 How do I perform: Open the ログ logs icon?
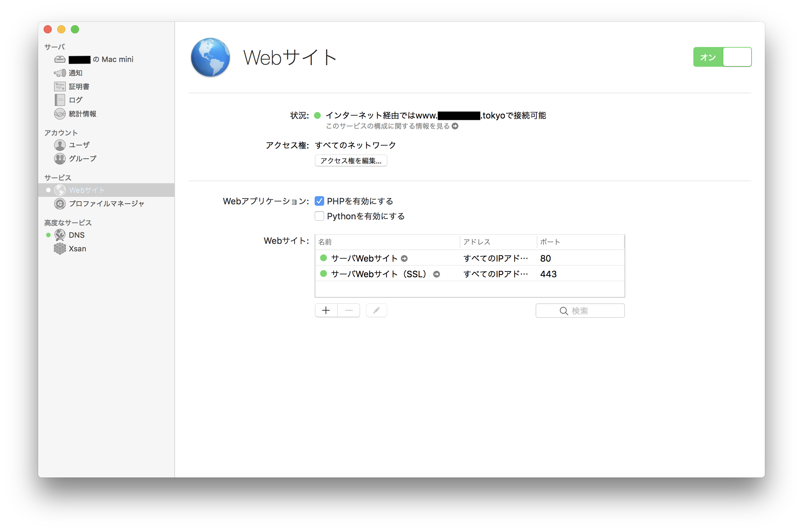pyautogui.click(x=60, y=100)
